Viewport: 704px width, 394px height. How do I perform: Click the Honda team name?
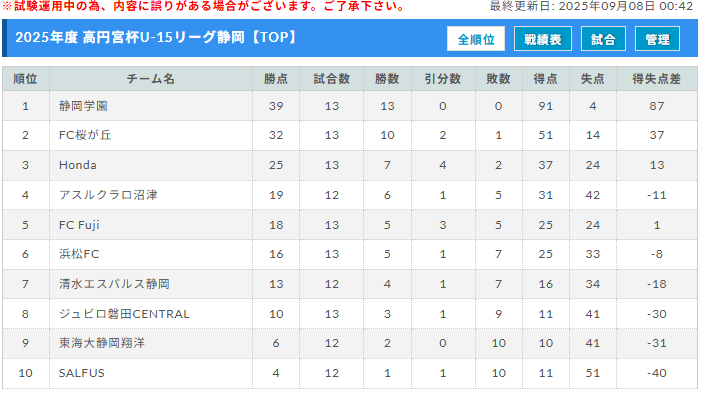click(78, 165)
